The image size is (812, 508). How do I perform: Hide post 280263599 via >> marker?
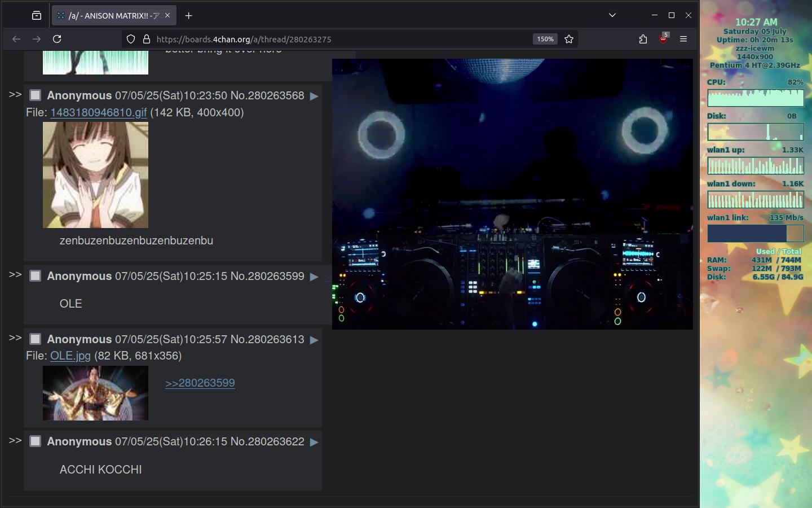click(15, 274)
